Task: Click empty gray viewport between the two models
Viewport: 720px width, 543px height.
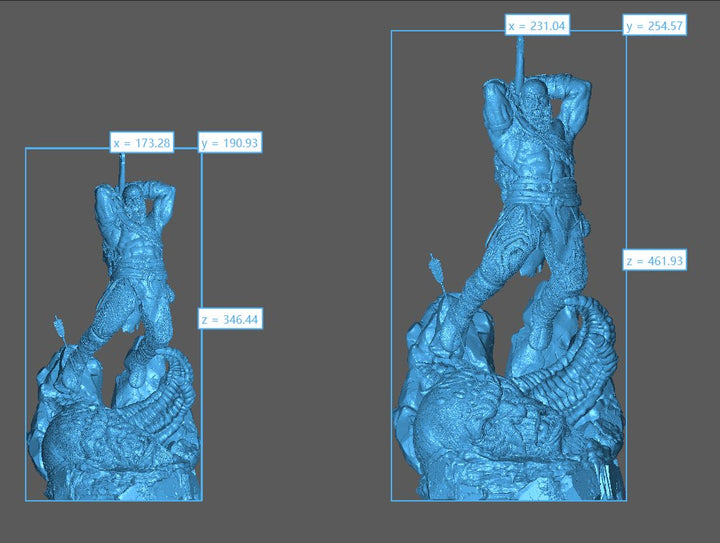Action: pyautogui.click(x=300, y=300)
